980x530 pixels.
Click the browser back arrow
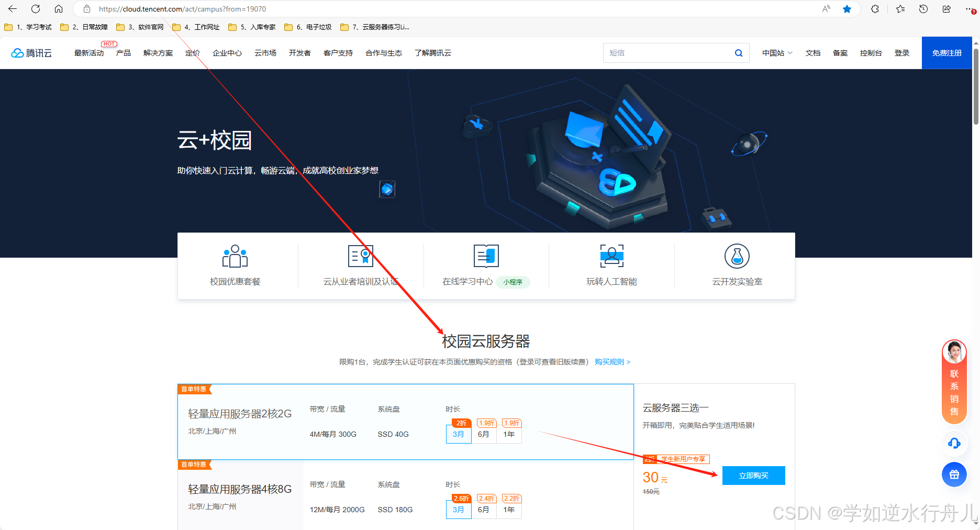click(13, 9)
